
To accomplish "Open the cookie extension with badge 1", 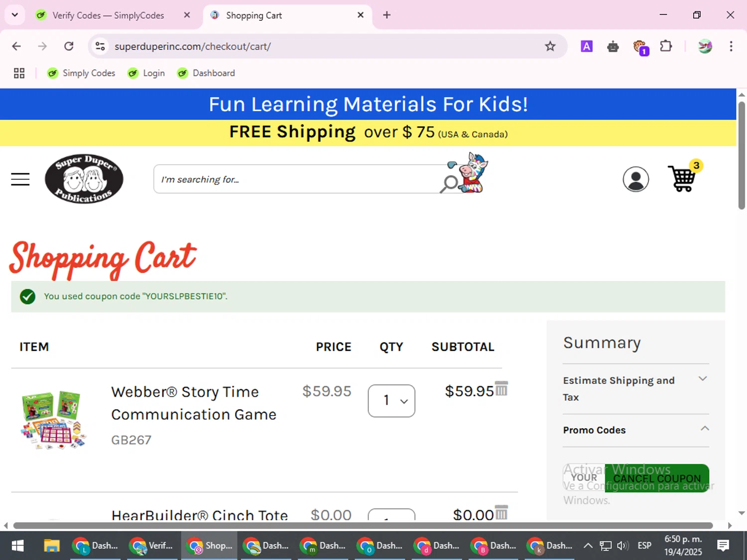I will click(x=640, y=47).
